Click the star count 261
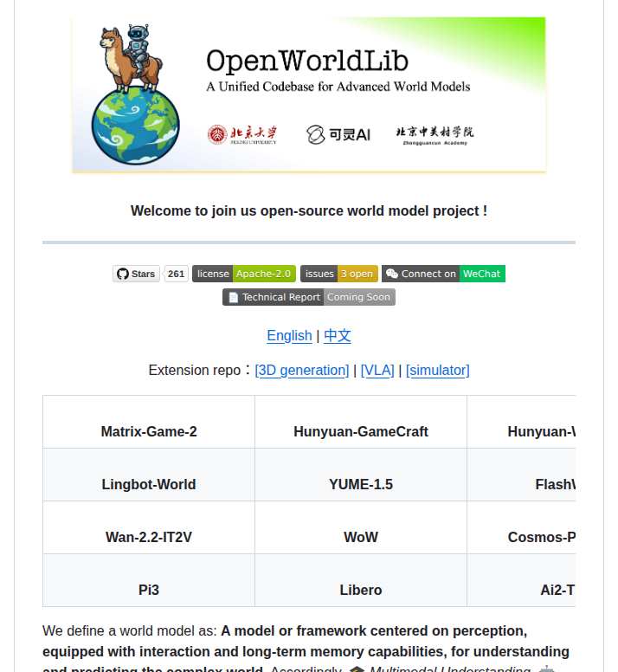The height and width of the screenshot is (672, 618). 176,274
